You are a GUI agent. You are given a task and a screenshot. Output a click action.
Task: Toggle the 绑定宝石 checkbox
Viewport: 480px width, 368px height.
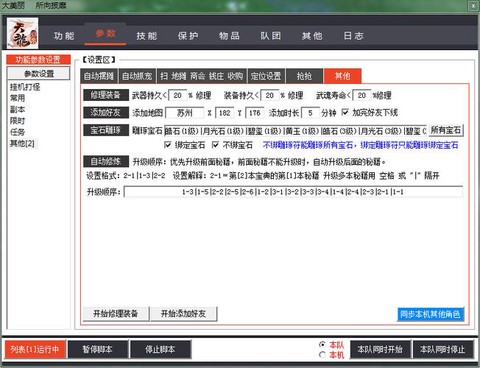point(168,145)
